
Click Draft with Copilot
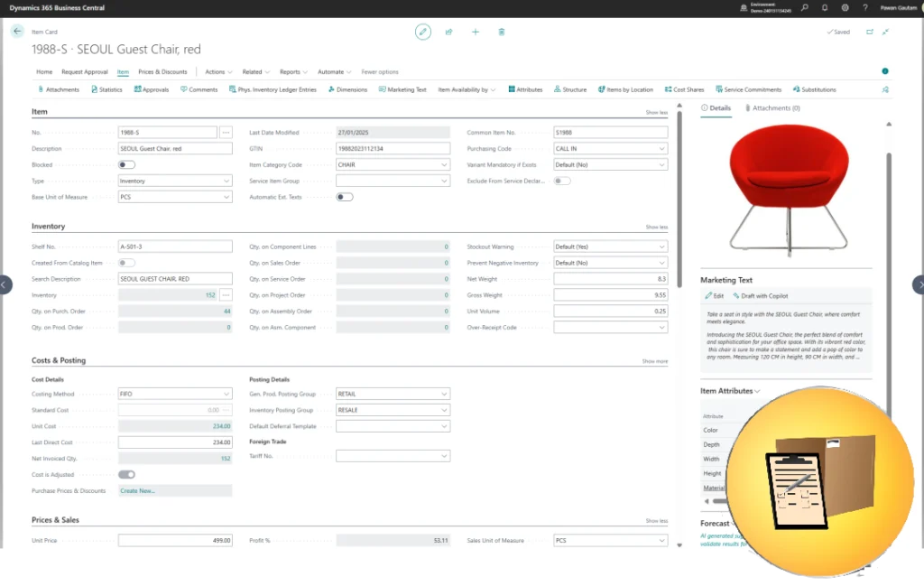760,296
